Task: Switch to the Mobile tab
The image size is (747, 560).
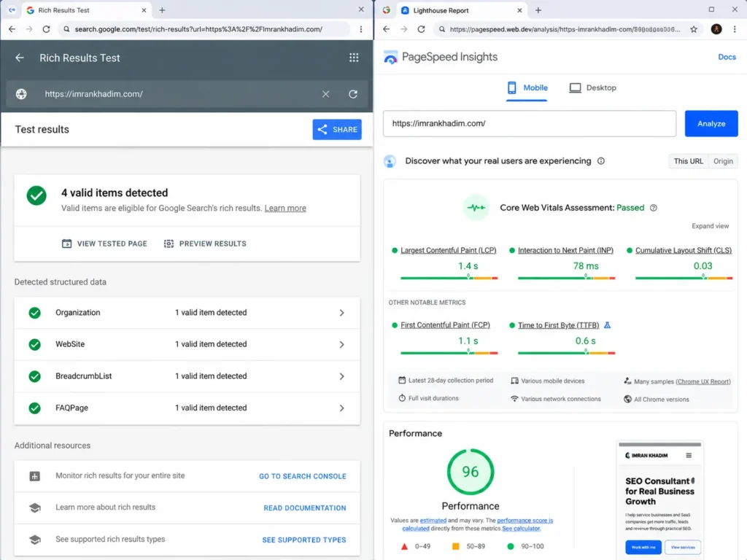Action: point(527,88)
